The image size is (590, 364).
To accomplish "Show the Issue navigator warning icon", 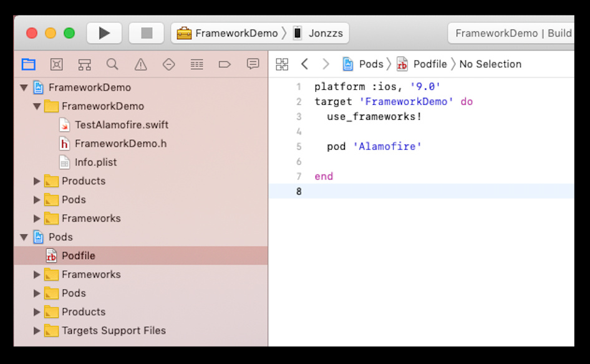I will pos(141,64).
